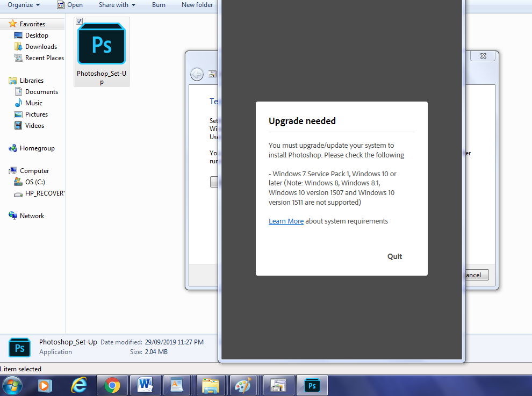The width and height of the screenshot is (532, 396).
Task: Select Libraries in the navigation pane
Action: (x=32, y=81)
